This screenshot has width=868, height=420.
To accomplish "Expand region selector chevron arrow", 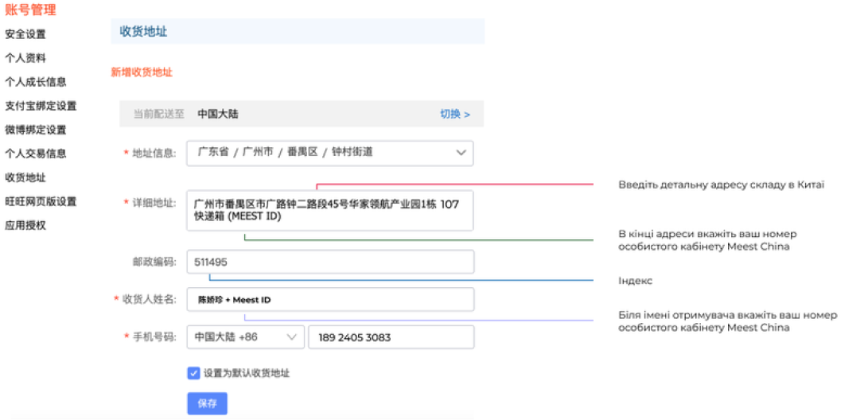I will [461, 153].
